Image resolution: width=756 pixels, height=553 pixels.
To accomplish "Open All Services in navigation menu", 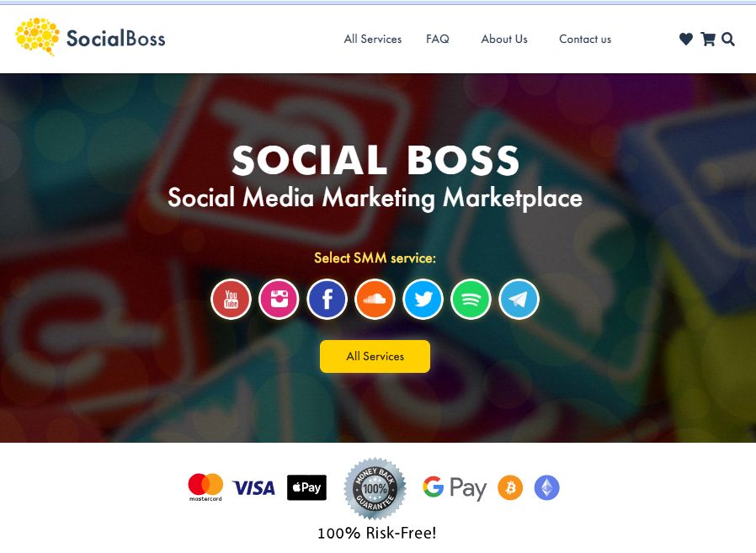I will pos(373,39).
